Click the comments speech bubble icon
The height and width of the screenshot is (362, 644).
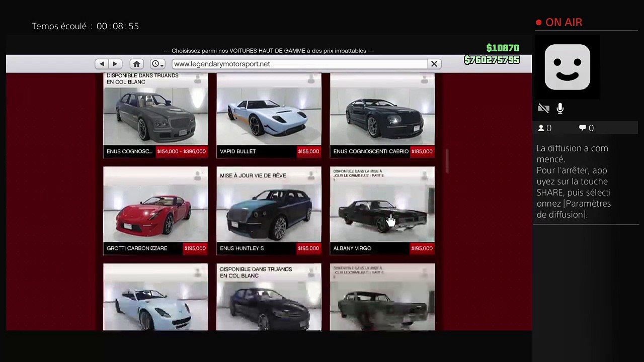coord(583,128)
